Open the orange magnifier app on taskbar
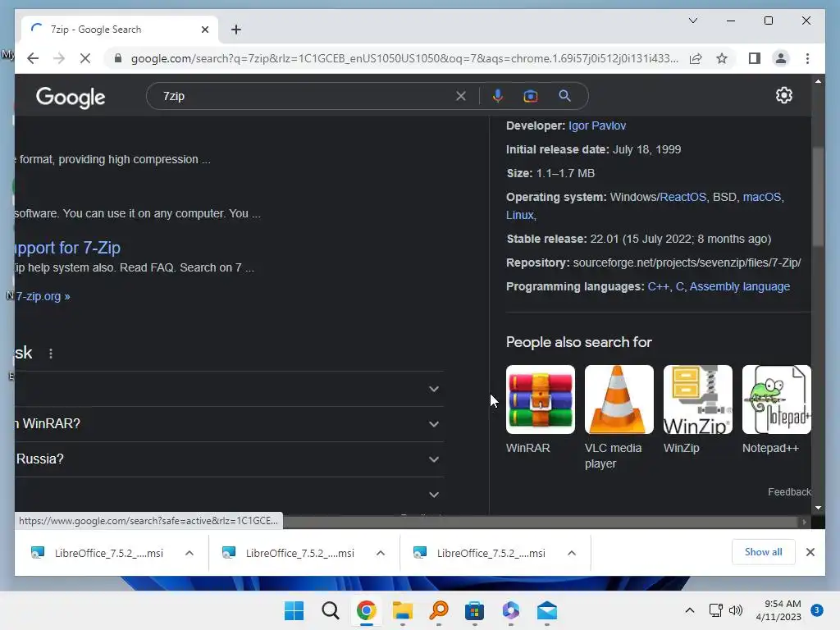 coord(439,610)
